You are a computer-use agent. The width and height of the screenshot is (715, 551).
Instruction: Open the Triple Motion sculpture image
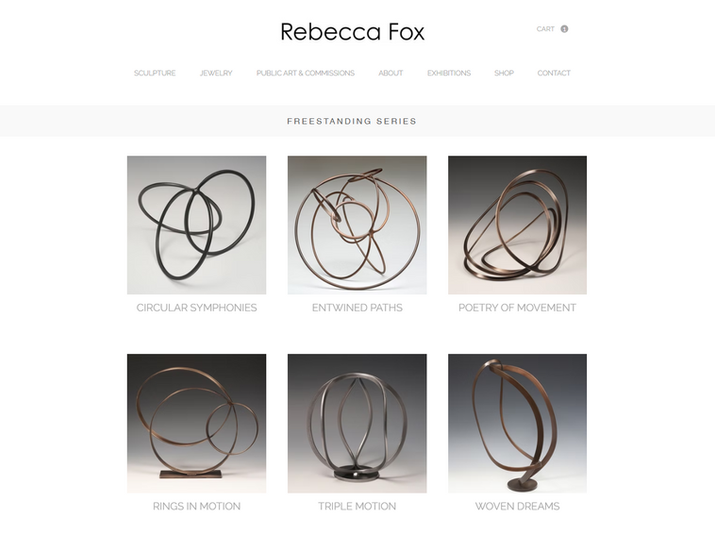(x=357, y=423)
